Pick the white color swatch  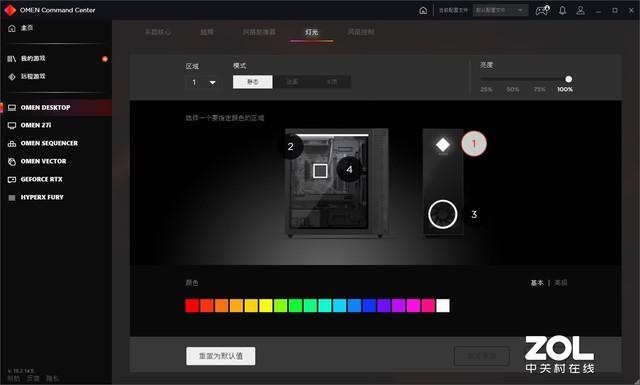pyautogui.click(x=443, y=305)
